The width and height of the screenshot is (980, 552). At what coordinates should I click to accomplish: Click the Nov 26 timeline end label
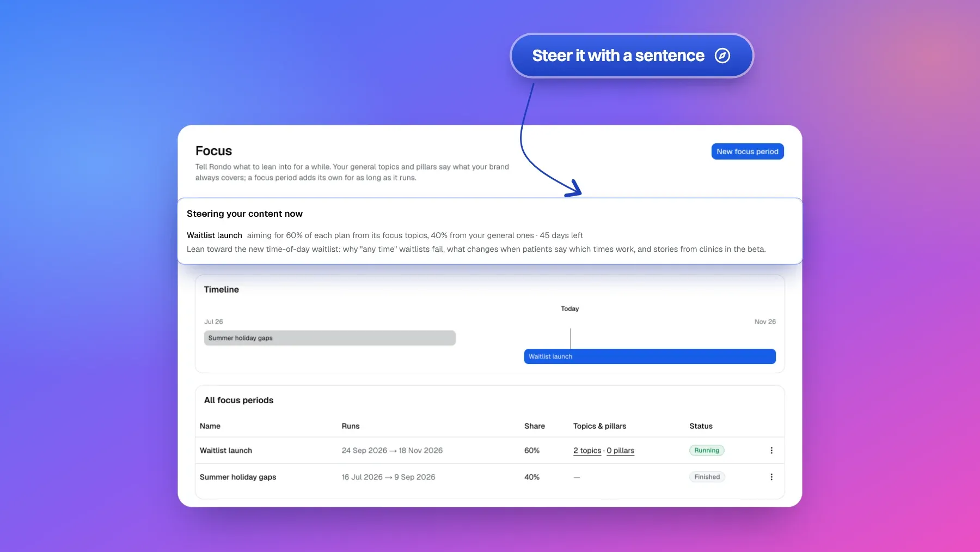765,322
